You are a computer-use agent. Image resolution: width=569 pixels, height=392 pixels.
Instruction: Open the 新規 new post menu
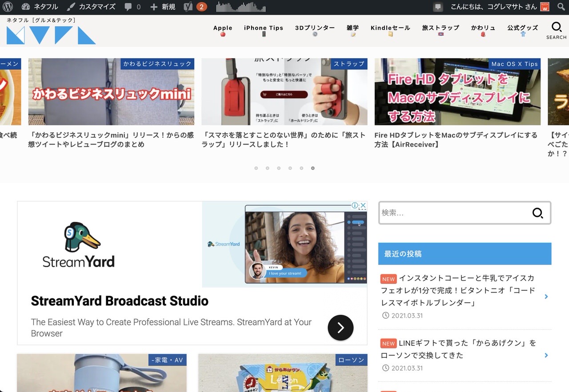tap(163, 7)
